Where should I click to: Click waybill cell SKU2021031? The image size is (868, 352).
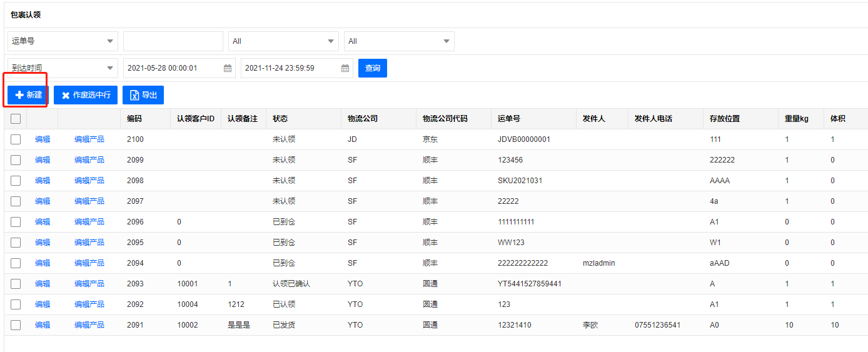tap(520, 181)
